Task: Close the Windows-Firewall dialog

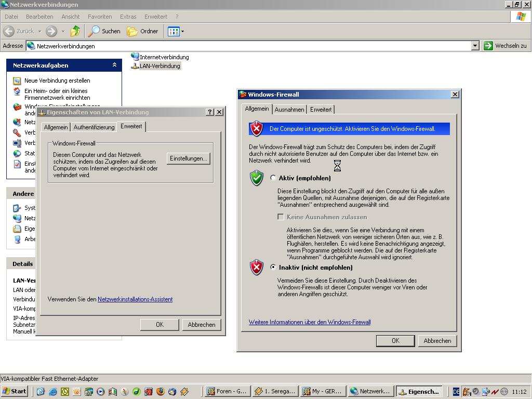Action: 455,95
